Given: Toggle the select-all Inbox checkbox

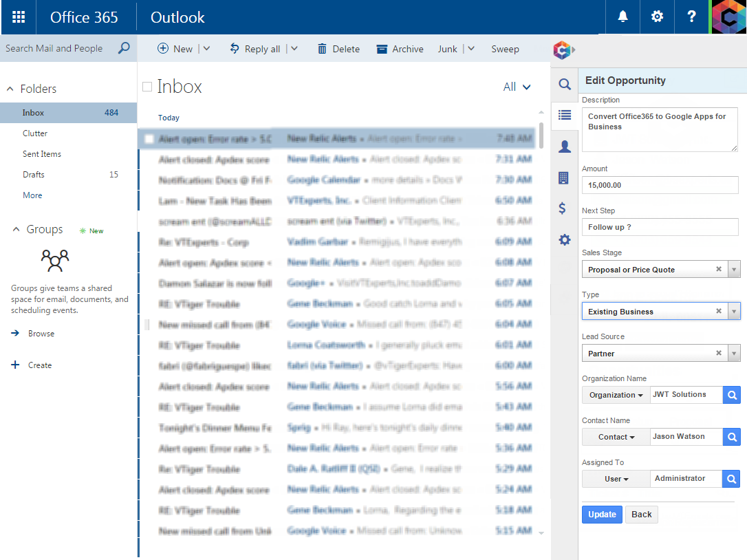Looking at the screenshot, I should click(x=147, y=87).
